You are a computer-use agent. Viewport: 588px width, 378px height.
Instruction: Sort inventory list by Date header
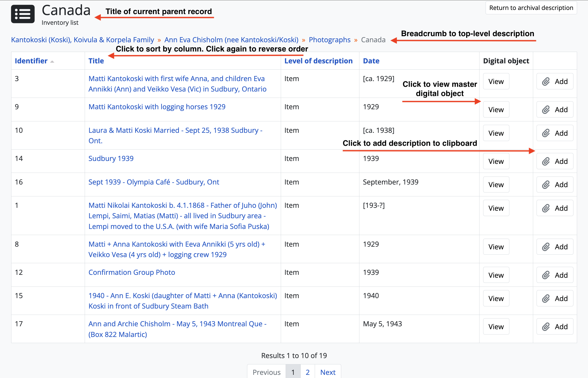click(371, 61)
